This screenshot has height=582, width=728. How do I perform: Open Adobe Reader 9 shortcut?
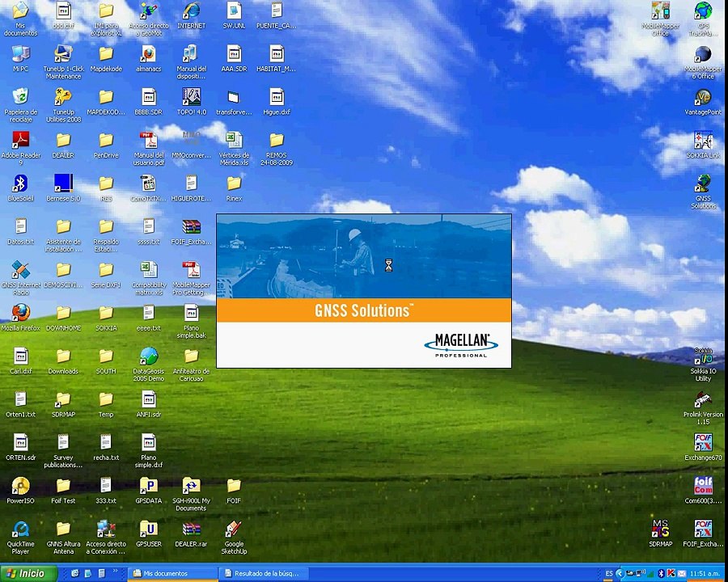(x=20, y=141)
